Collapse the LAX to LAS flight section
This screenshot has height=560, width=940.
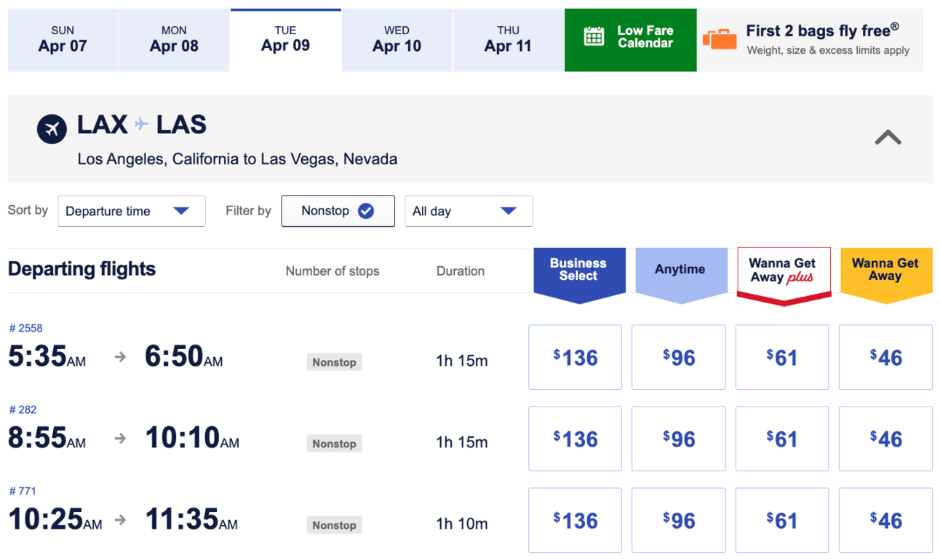[x=888, y=137]
